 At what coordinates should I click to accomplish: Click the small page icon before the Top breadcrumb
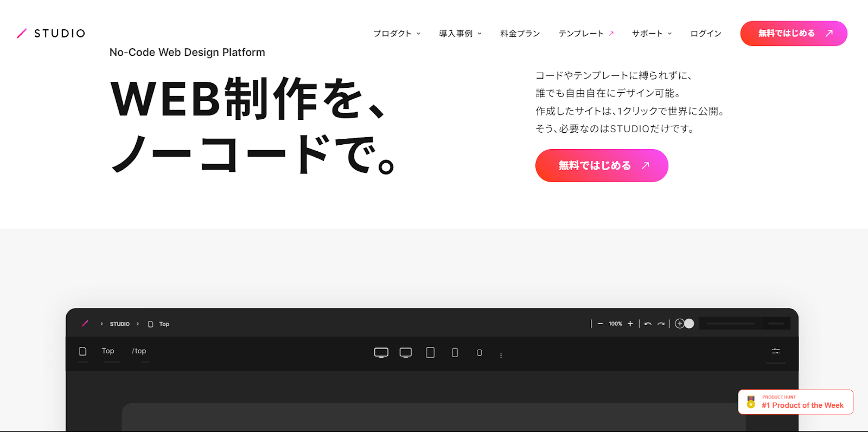pyautogui.click(x=151, y=324)
